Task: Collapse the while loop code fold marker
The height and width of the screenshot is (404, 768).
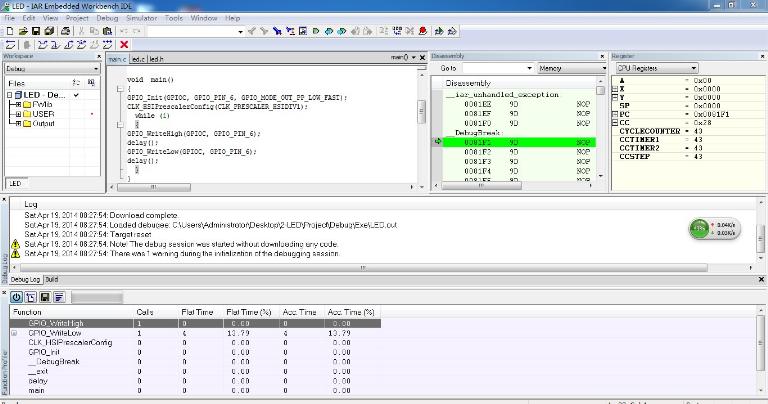Action: 120,125
